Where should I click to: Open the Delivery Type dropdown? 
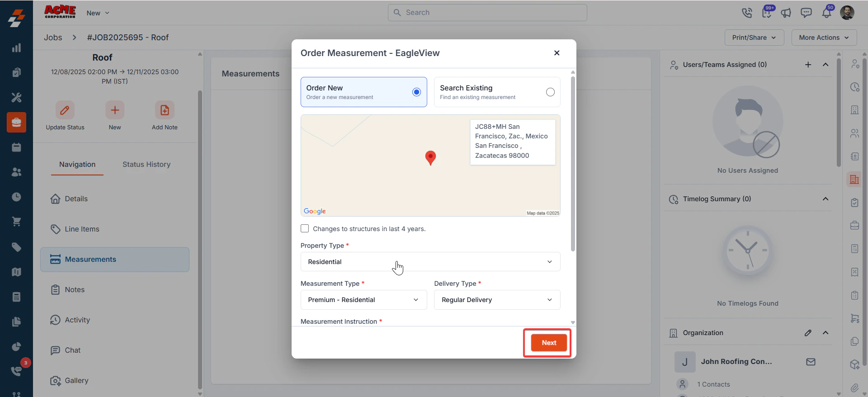click(497, 300)
